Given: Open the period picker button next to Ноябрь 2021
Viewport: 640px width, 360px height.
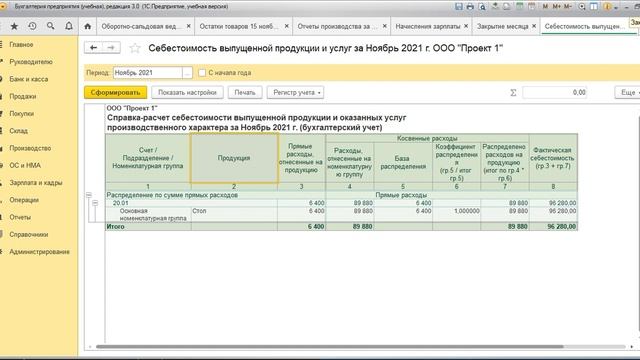Looking at the screenshot, I should pyautogui.click(x=187, y=73).
